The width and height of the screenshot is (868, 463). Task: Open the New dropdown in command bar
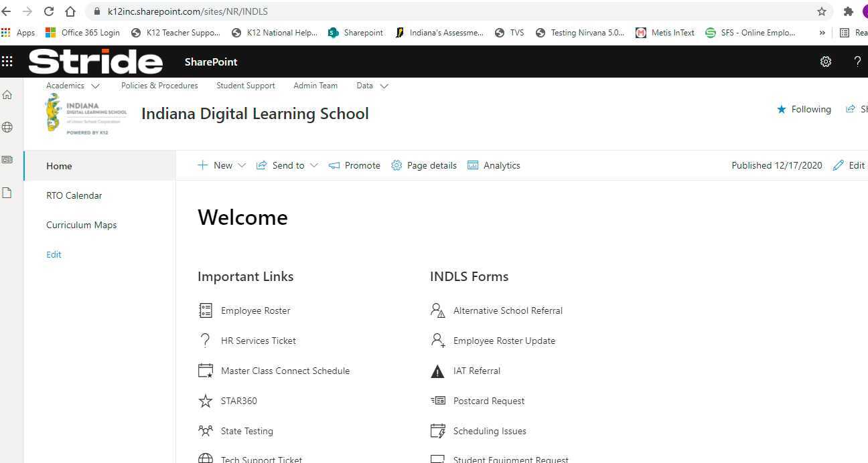coord(222,165)
